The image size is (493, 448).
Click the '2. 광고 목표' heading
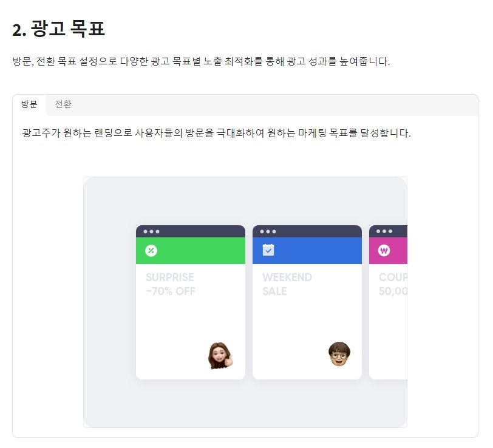pyautogui.click(x=59, y=29)
